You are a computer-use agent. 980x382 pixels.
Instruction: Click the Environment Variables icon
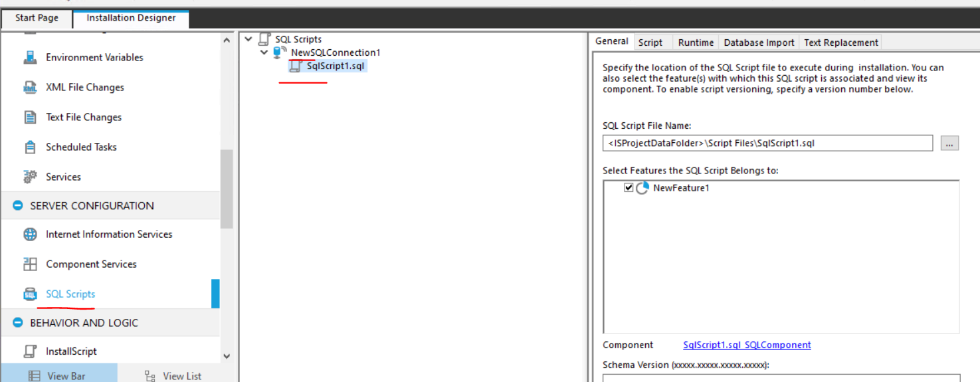click(30, 58)
